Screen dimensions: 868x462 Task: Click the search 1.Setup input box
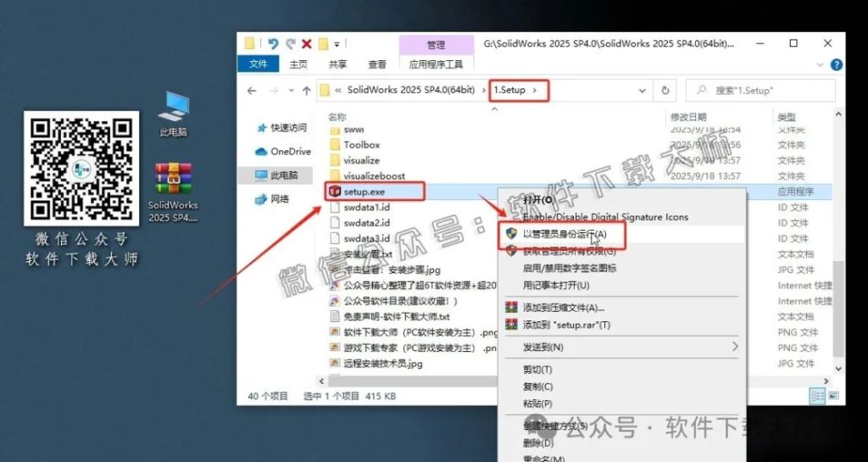point(760,91)
